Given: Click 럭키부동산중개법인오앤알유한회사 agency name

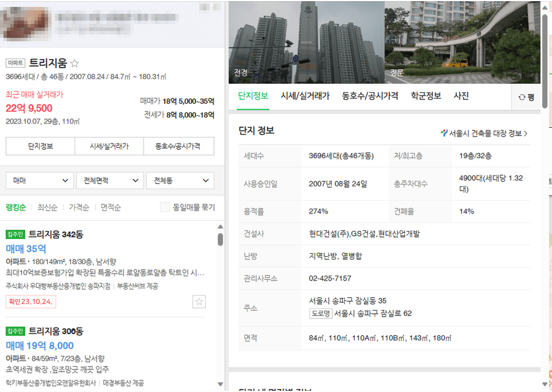Looking at the screenshot, I should click(51, 383).
